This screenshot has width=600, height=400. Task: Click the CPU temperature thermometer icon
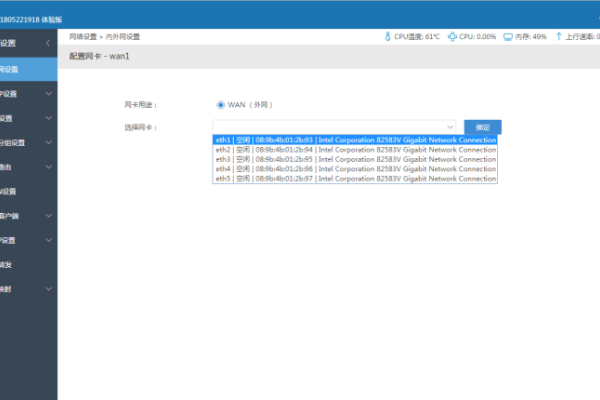(x=387, y=37)
